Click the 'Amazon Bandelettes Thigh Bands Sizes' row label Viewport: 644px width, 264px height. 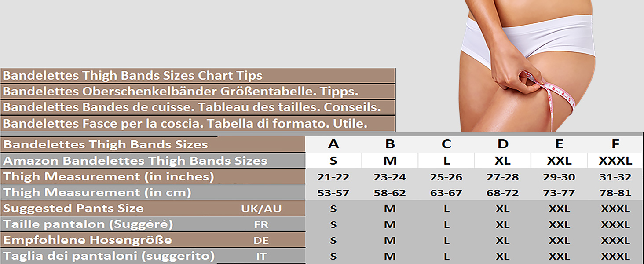(x=135, y=161)
